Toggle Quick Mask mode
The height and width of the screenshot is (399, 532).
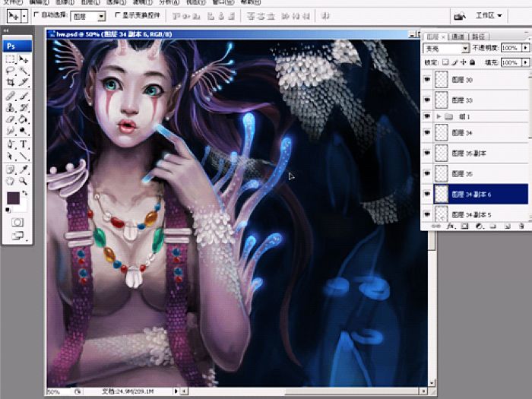click(x=17, y=222)
